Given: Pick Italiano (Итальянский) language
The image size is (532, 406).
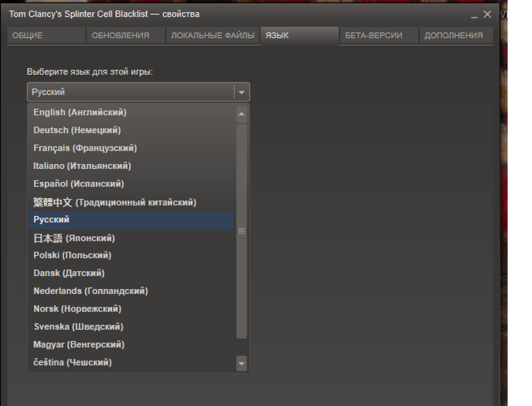Looking at the screenshot, I should [131, 166].
